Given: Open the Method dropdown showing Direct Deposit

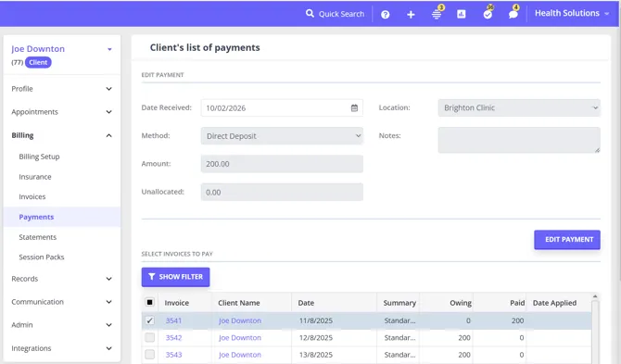Looking at the screenshot, I should pos(282,136).
